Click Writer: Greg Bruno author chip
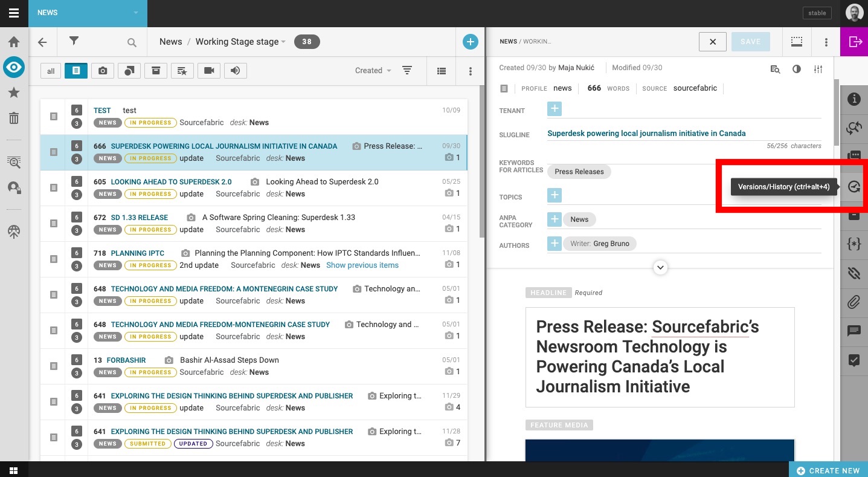 point(600,244)
